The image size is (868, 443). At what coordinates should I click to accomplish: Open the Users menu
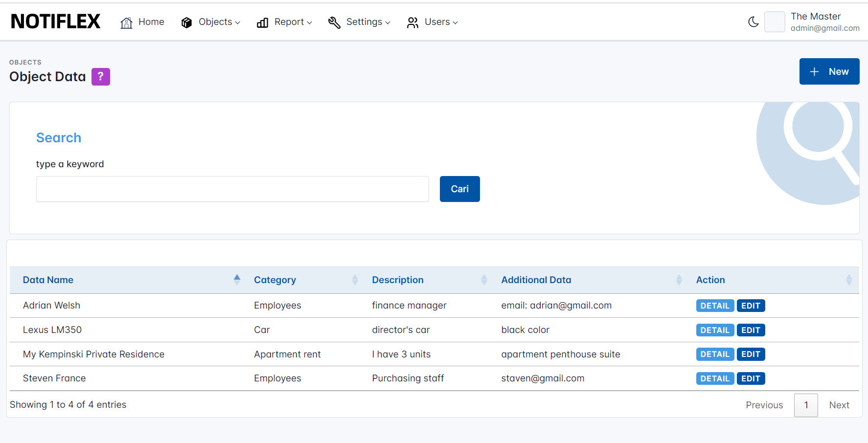[441, 22]
